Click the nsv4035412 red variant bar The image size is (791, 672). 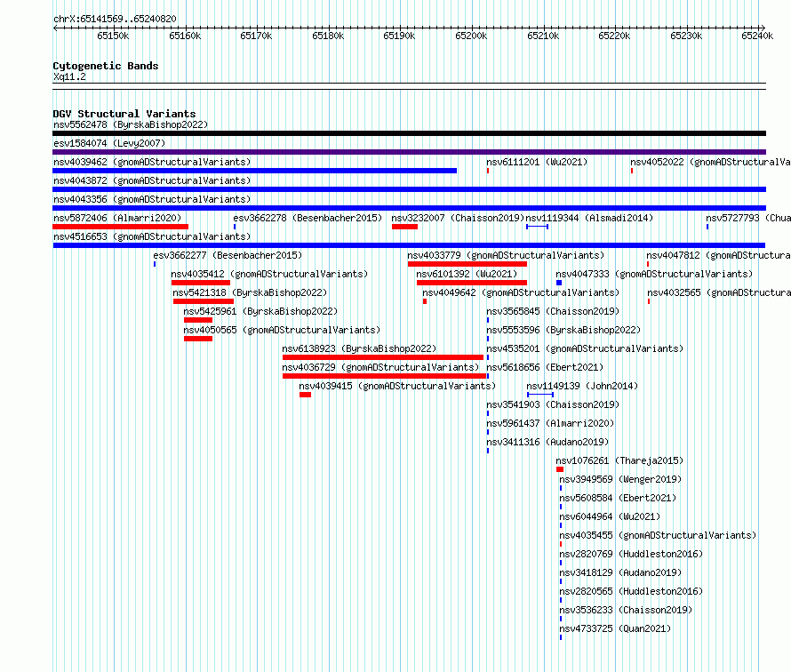click(x=201, y=283)
